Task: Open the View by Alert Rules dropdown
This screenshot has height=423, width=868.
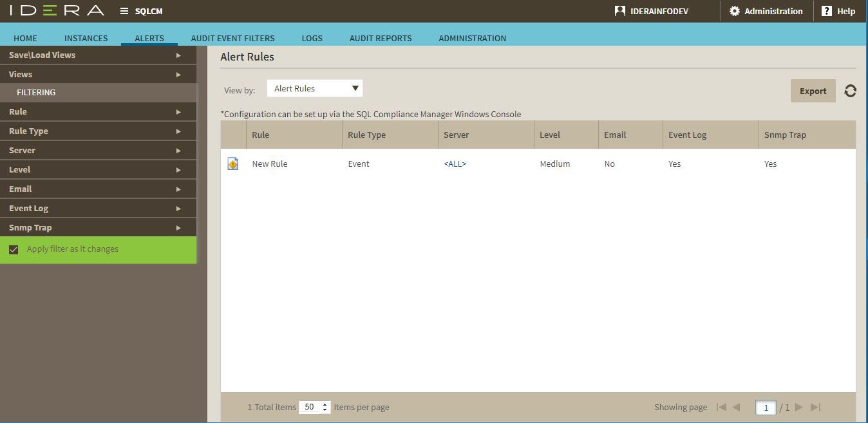Action: click(x=315, y=88)
